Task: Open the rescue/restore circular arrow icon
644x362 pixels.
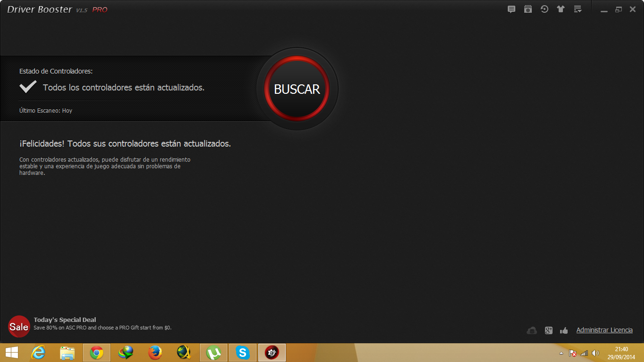Action: pyautogui.click(x=545, y=9)
